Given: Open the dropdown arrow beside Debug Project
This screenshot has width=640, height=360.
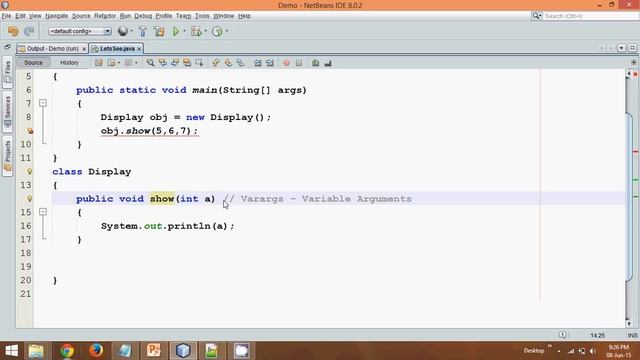Looking at the screenshot, I should [x=205, y=31].
